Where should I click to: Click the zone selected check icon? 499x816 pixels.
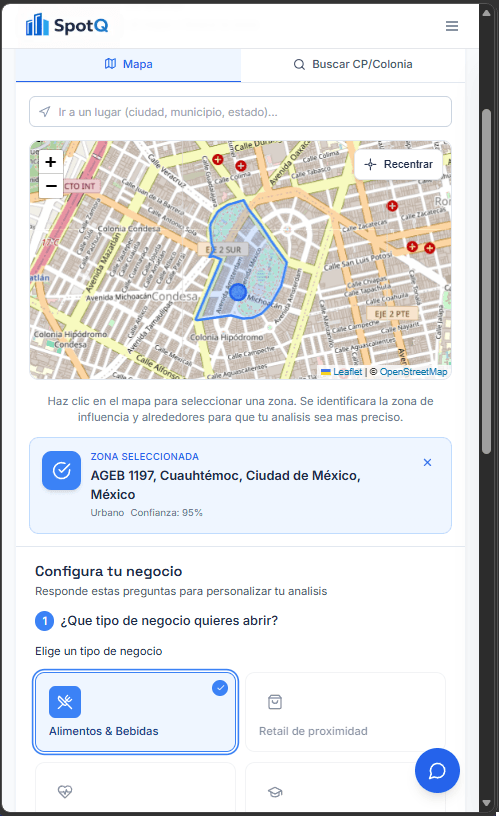61,470
